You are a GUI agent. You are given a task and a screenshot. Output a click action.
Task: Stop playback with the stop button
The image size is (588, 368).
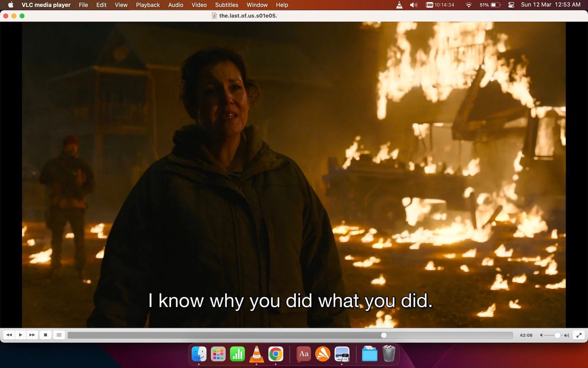tap(45, 335)
